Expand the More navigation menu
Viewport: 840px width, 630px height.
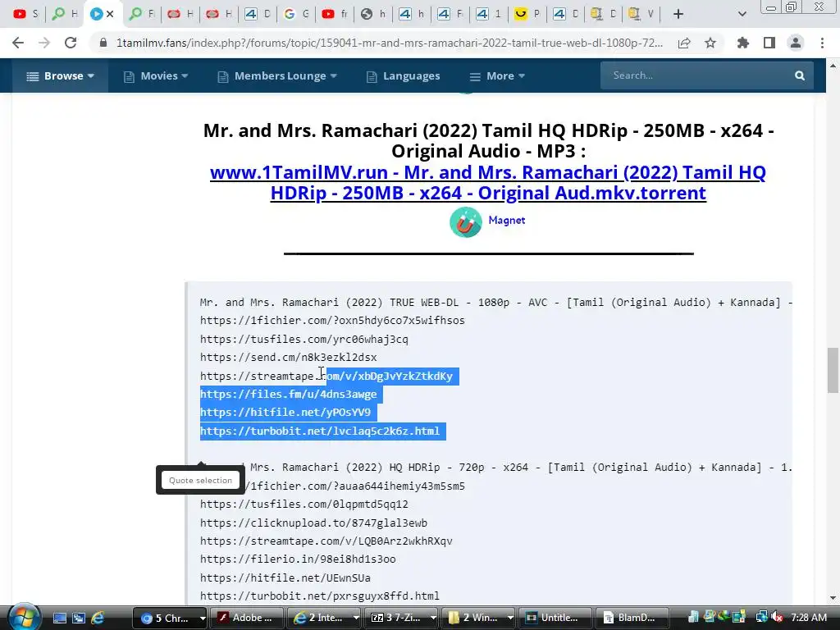[x=497, y=76]
